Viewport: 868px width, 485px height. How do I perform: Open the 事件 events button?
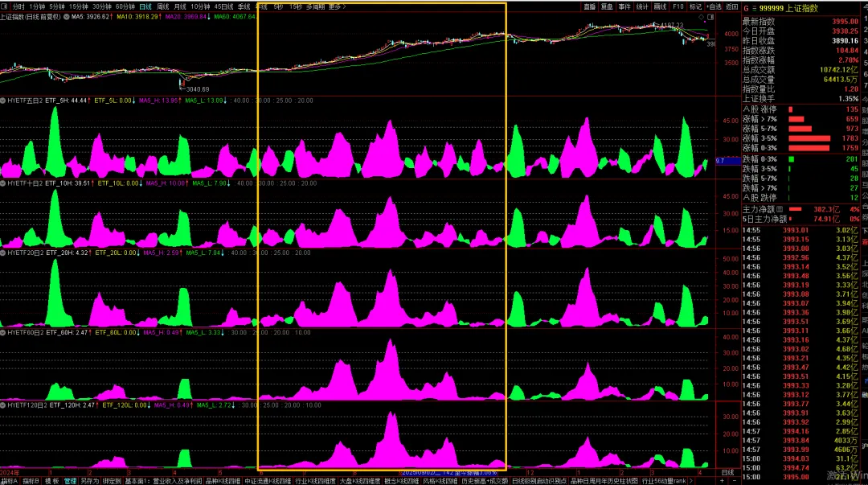tap(624, 6)
